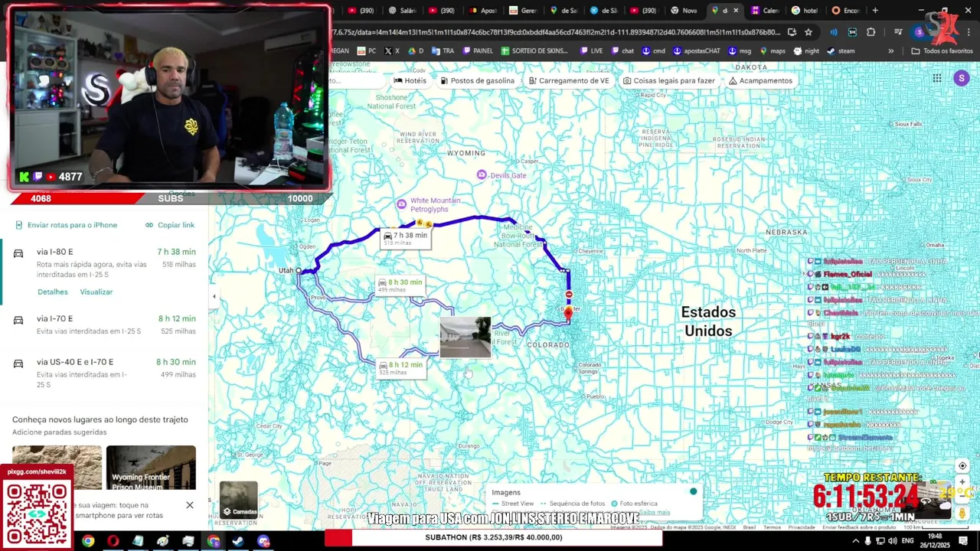Select the Postos de gasolina filter chip
This screenshot has height=551, width=980.
tap(477, 80)
